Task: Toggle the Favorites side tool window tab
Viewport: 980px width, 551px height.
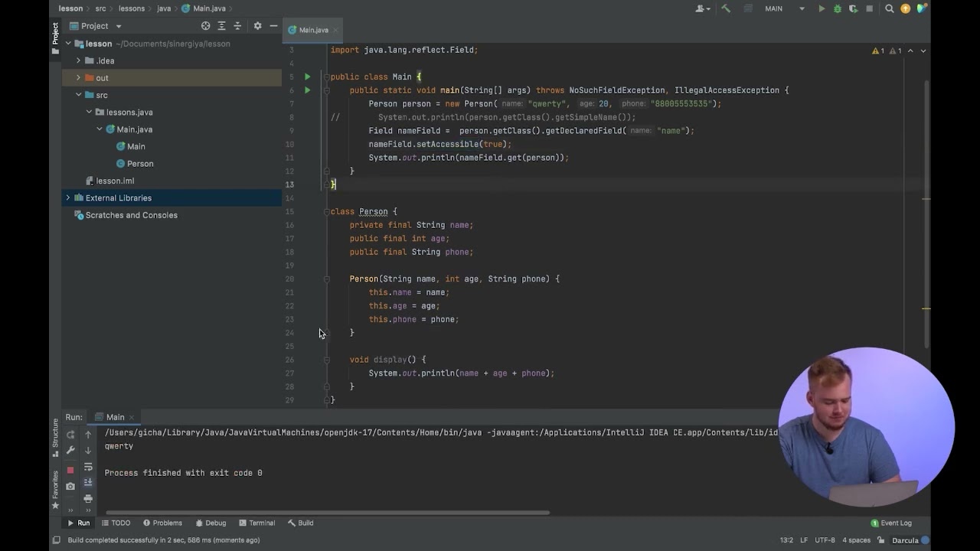Action: [55, 490]
